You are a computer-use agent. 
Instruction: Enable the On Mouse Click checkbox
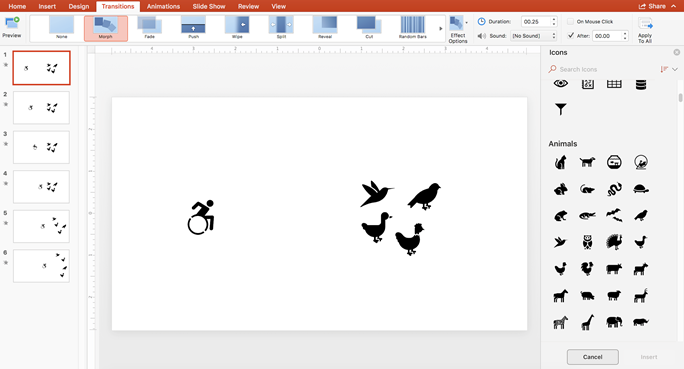click(x=570, y=21)
